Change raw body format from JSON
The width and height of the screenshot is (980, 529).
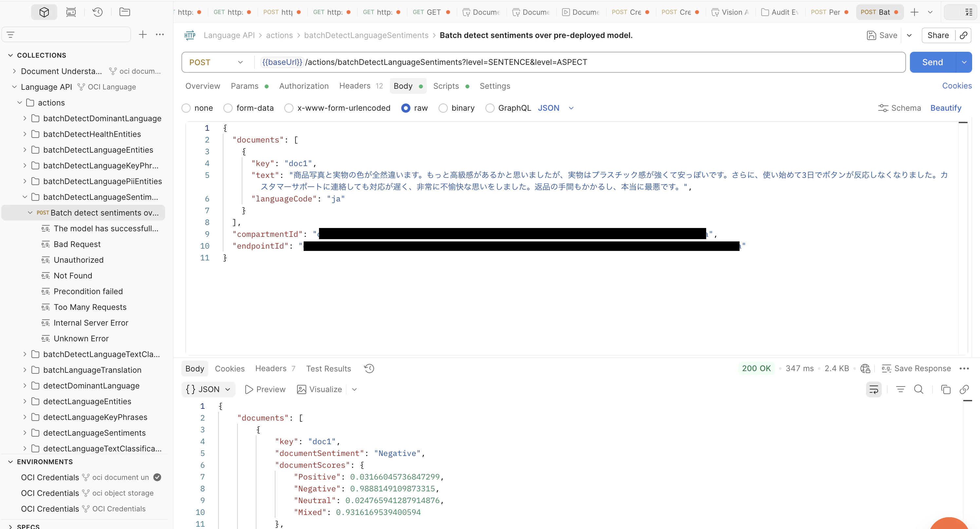tap(556, 108)
